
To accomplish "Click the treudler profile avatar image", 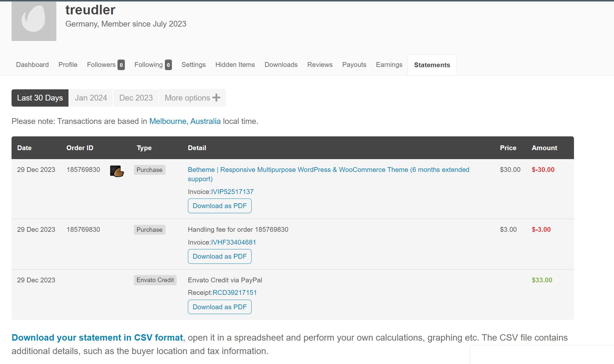I will point(34,21).
